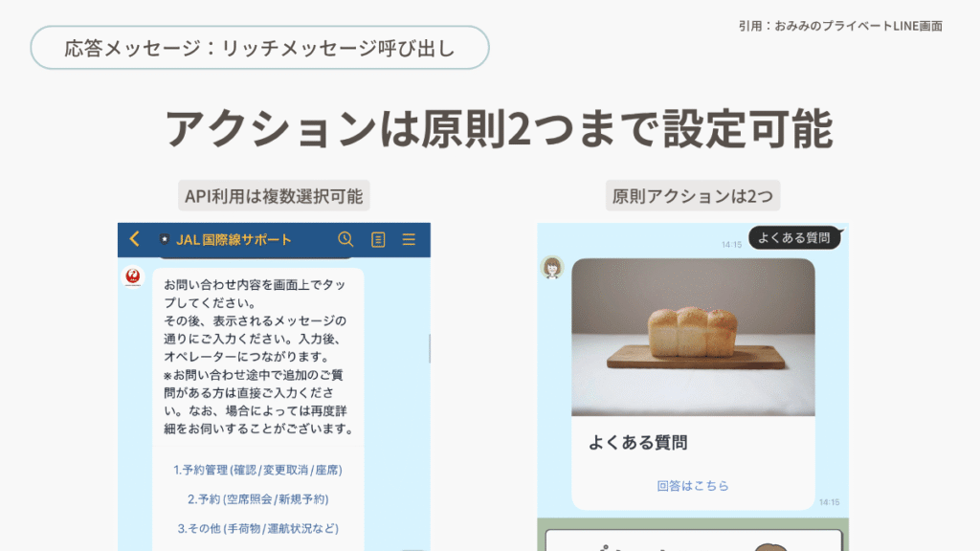Click the よくある質問 card title
980x551 pixels.
[637, 442]
